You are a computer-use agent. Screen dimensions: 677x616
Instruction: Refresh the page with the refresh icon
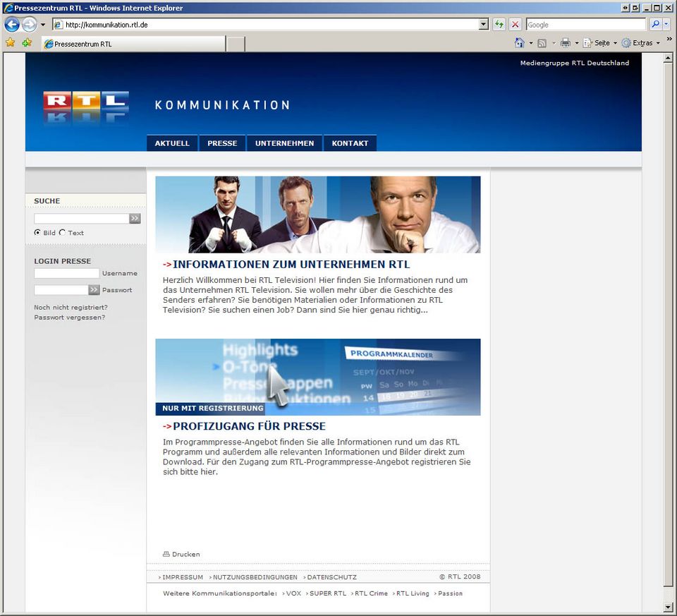click(x=499, y=23)
